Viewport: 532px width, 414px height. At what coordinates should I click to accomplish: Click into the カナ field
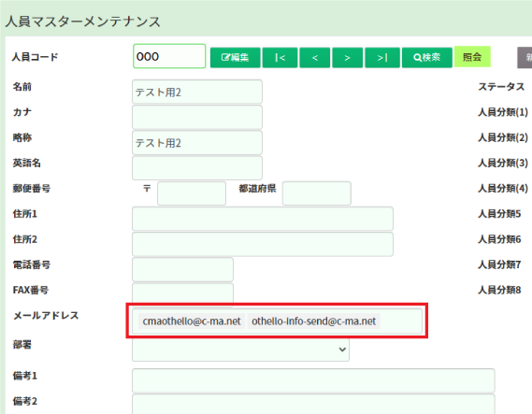point(197,117)
